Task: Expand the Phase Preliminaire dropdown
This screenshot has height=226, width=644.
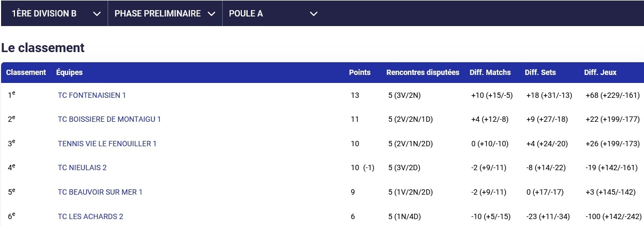Action: tap(164, 14)
